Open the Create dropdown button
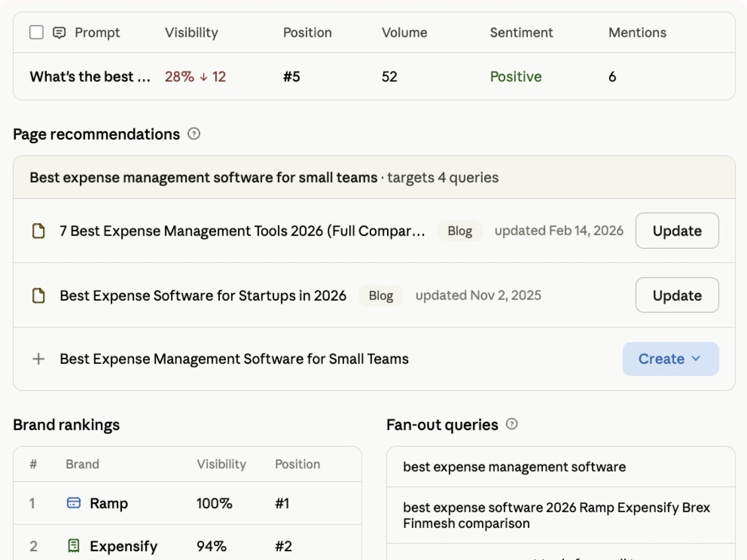The image size is (747, 560). coord(670,359)
